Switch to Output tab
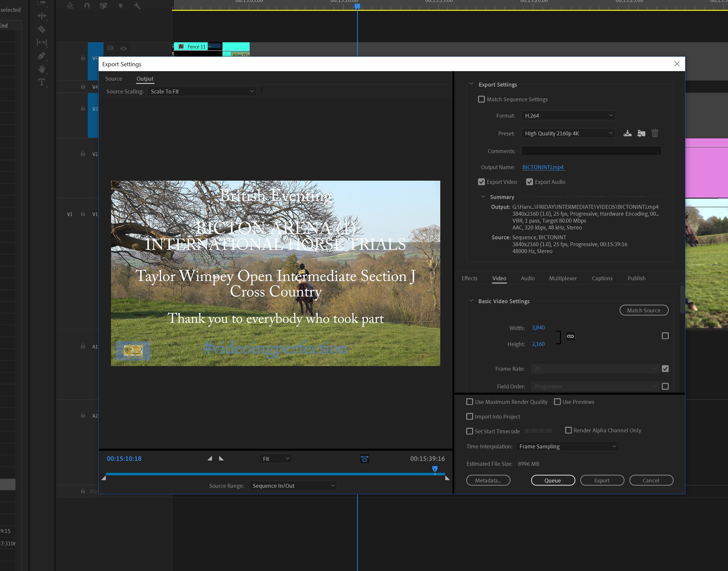This screenshot has height=571, width=728. [x=145, y=79]
